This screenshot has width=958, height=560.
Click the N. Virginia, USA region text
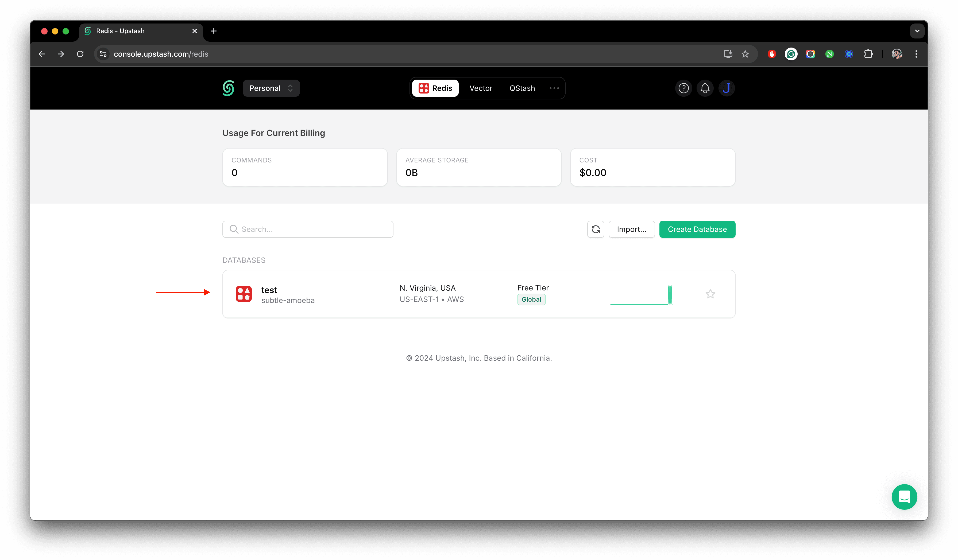coord(427,288)
